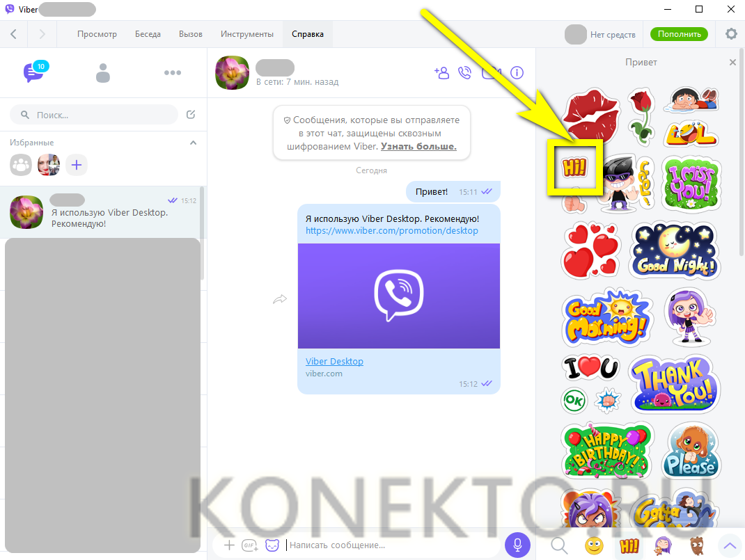Image resolution: width=745 pixels, height=560 pixels.
Task: Close the Привет sticker panel
Action: 732,62
